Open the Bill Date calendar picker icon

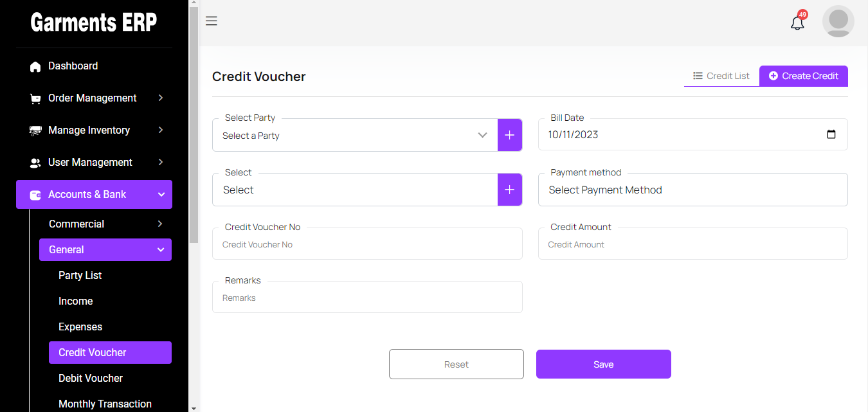(x=831, y=135)
